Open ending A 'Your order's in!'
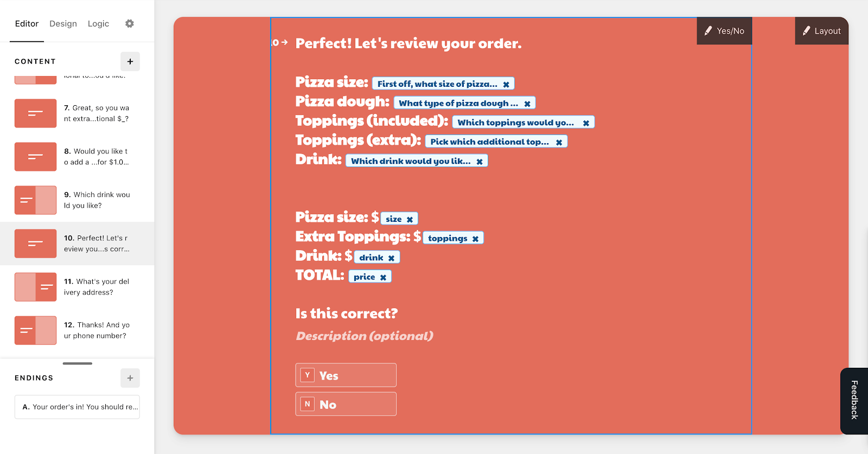Screen dimensions: 868x454 point(77,407)
